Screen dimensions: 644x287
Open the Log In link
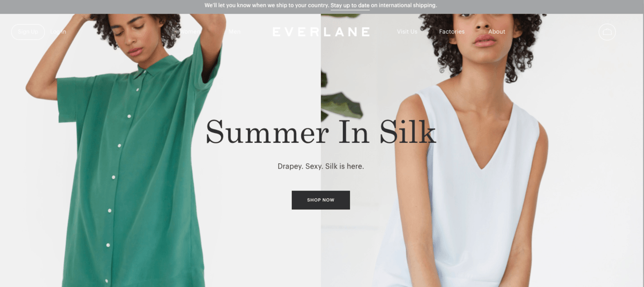click(x=58, y=32)
